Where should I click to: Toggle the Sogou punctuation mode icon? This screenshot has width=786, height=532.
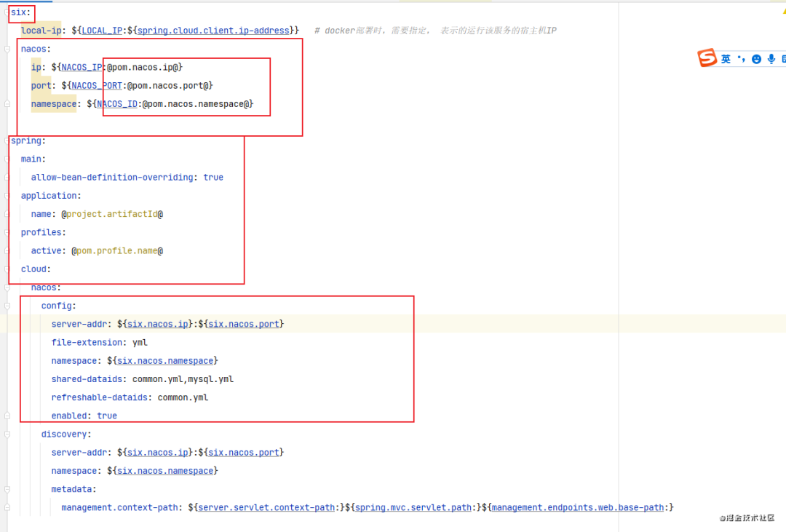[742, 59]
